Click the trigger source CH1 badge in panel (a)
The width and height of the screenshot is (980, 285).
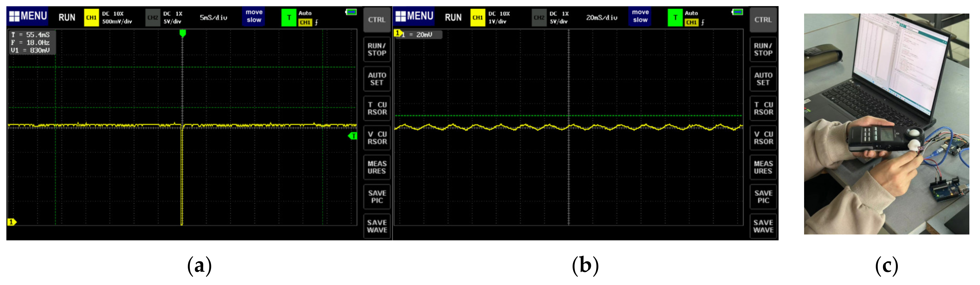(305, 22)
